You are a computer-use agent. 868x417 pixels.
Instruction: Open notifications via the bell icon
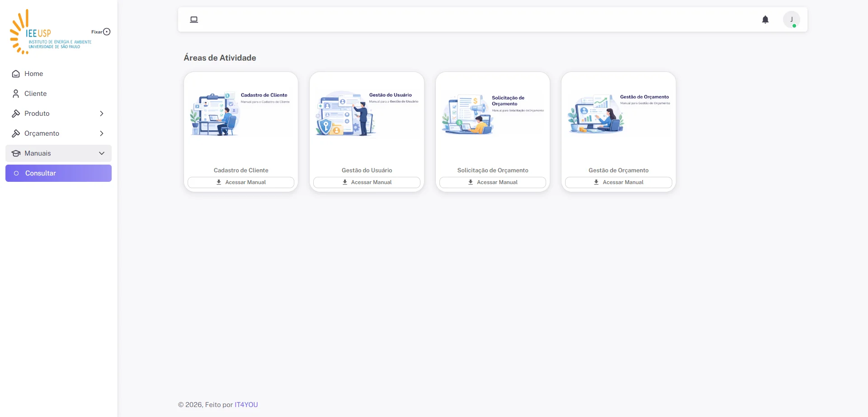[x=765, y=19]
